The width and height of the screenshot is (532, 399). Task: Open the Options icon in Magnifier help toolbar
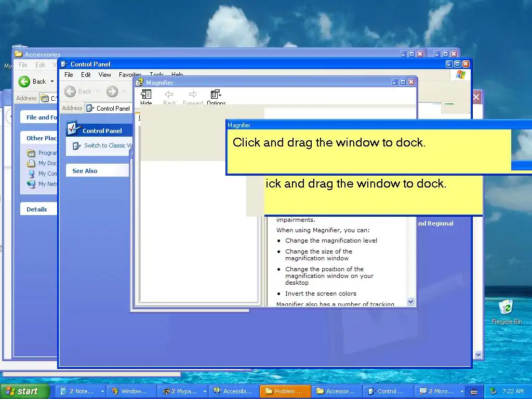point(216,94)
